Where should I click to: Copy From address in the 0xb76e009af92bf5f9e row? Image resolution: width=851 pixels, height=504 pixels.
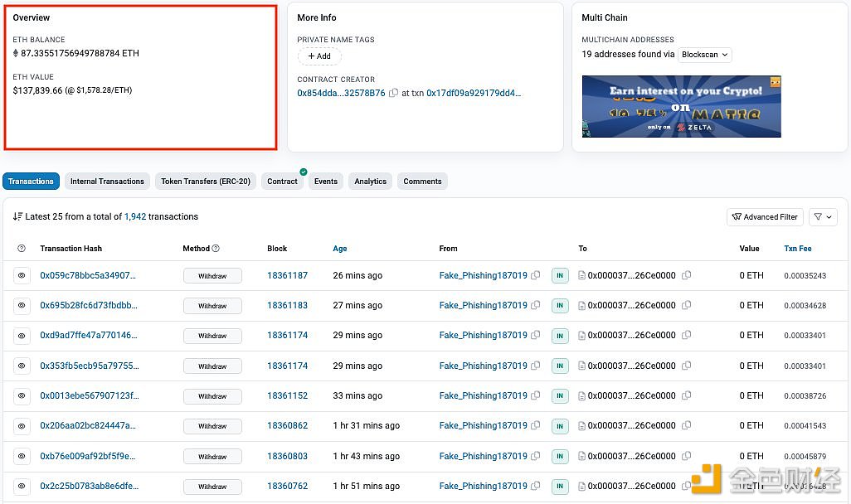(535, 456)
